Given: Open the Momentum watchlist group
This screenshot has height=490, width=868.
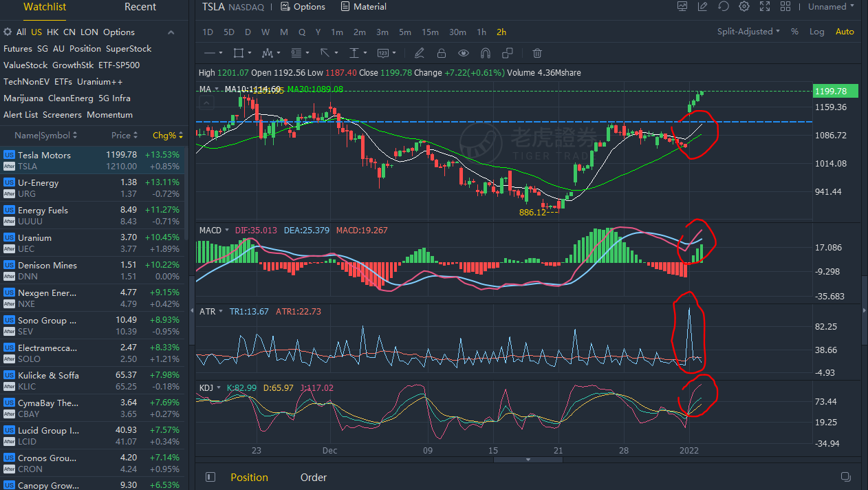Looking at the screenshot, I should [110, 115].
